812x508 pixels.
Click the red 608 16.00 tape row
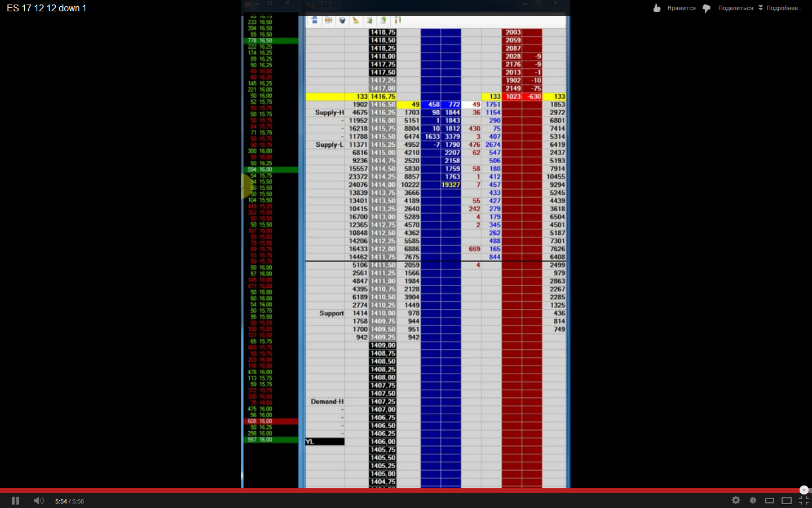click(271, 421)
